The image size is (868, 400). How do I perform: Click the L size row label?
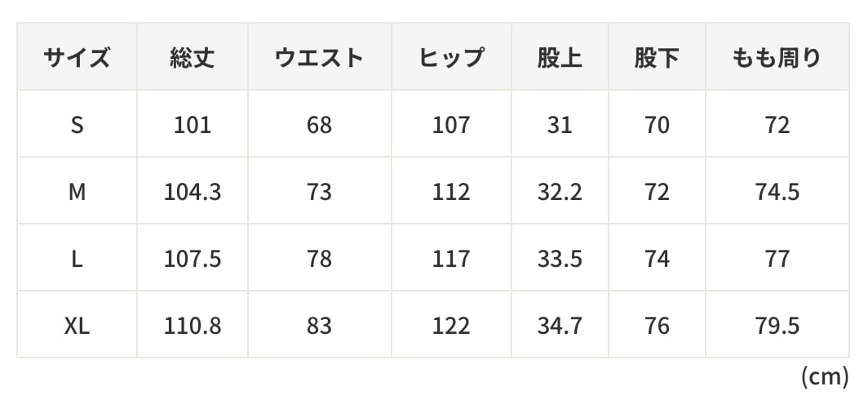77,259
